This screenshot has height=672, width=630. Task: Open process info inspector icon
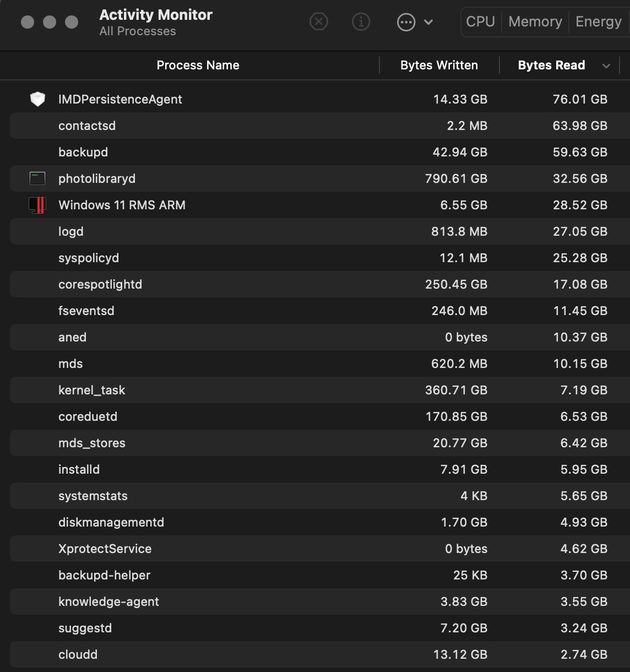[x=361, y=22]
